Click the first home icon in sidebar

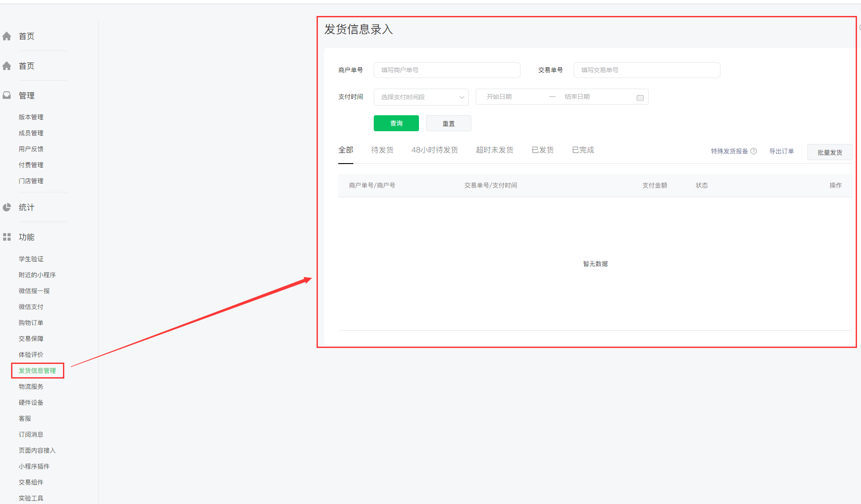click(7, 36)
